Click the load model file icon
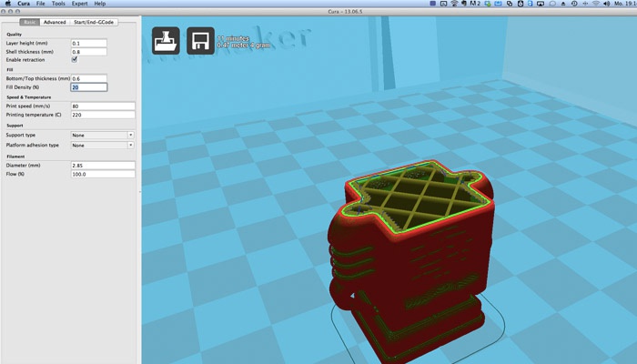Image resolution: width=637 pixels, height=364 pixels. pyautogui.click(x=166, y=41)
